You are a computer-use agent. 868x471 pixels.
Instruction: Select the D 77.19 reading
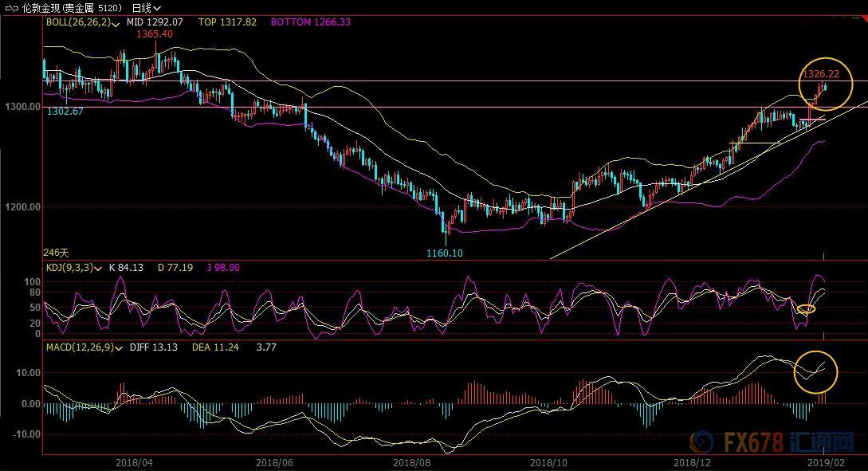(175, 267)
